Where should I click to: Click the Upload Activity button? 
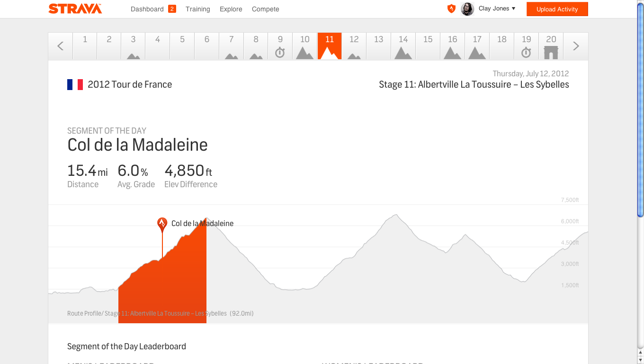(x=557, y=9)
